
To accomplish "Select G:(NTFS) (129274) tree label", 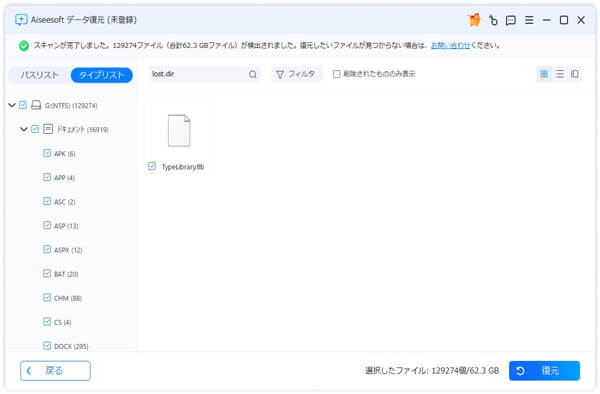I will point(71,106).
